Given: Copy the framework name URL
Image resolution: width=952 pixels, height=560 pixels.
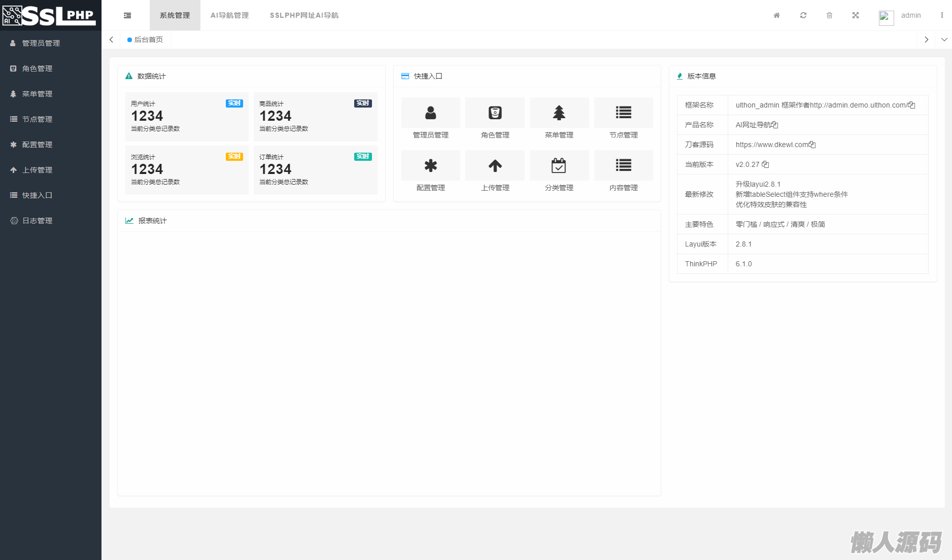Looking at the screenshot, I should 911,105.
